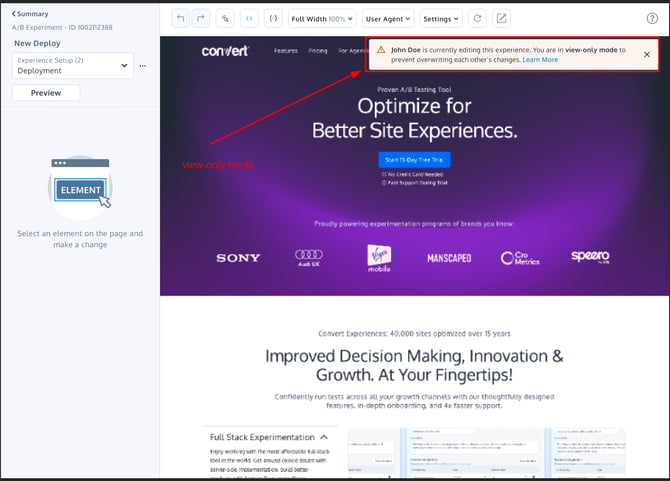Click the Virgin mobile brand logo

tap(379, 258)
